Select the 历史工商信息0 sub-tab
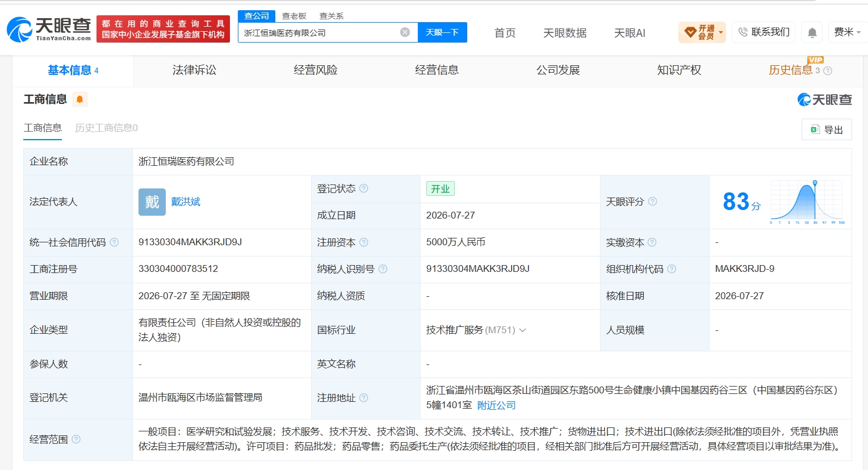Viewport: 868px width, 470px height. point(107,128)
